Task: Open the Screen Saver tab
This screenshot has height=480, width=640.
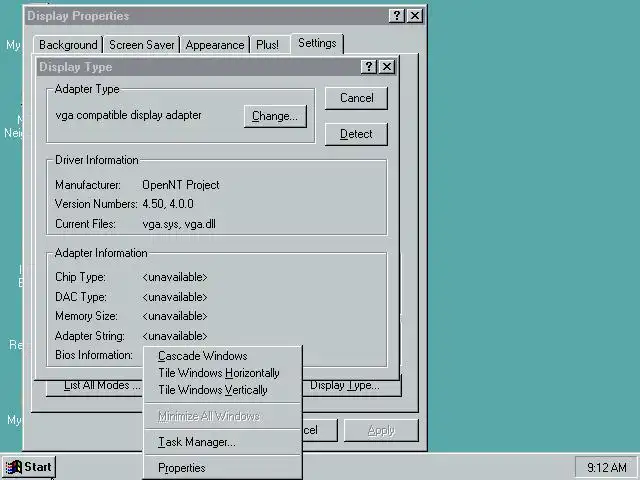Action: click(142, 45)
